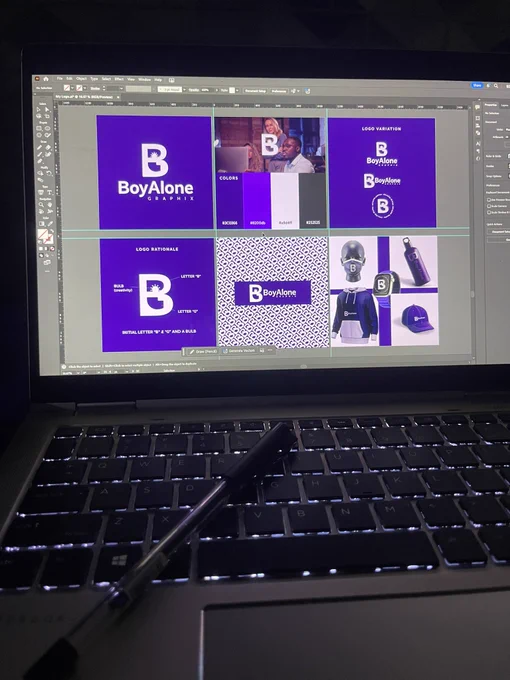
Task: Click the Opacity value field
Action: coord(207,90)
